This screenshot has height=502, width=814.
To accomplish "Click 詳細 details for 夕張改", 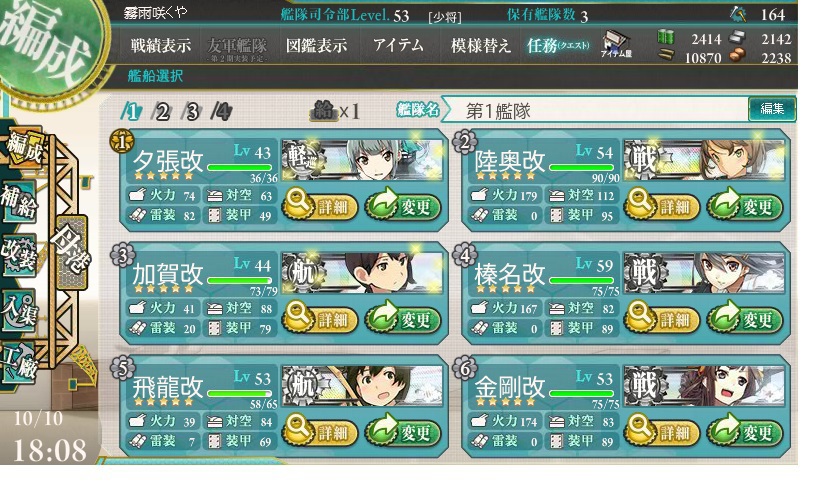I will click(320, 206).
